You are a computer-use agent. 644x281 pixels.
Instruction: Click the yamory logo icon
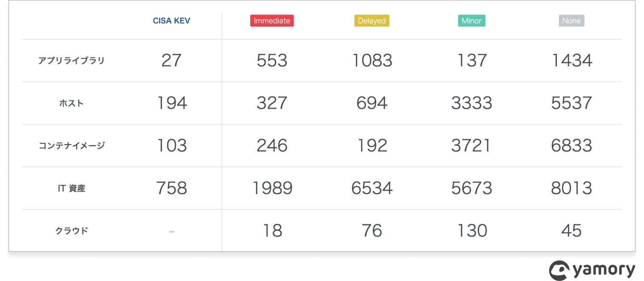(559, 270)
